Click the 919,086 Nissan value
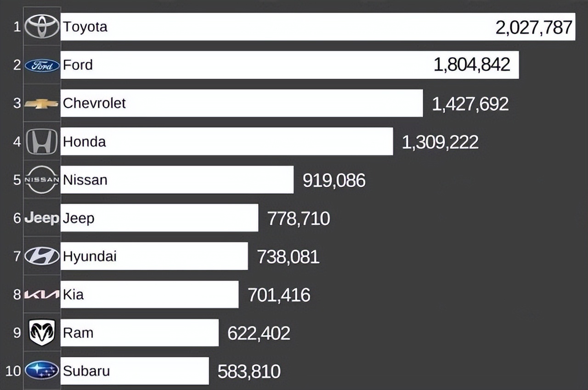This screenshot has width=588, height=390. [334, 180]
